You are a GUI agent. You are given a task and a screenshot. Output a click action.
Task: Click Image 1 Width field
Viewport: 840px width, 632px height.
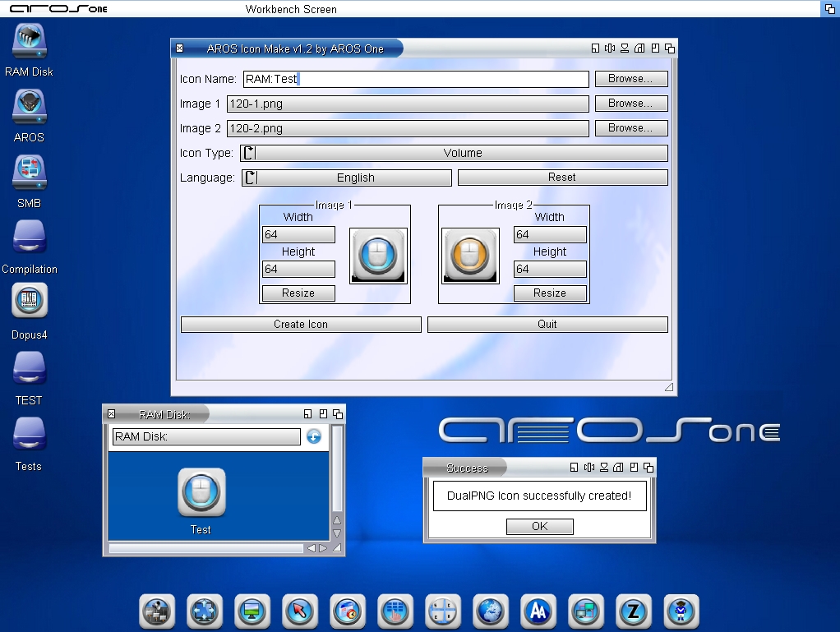click(x=298, y=234)
